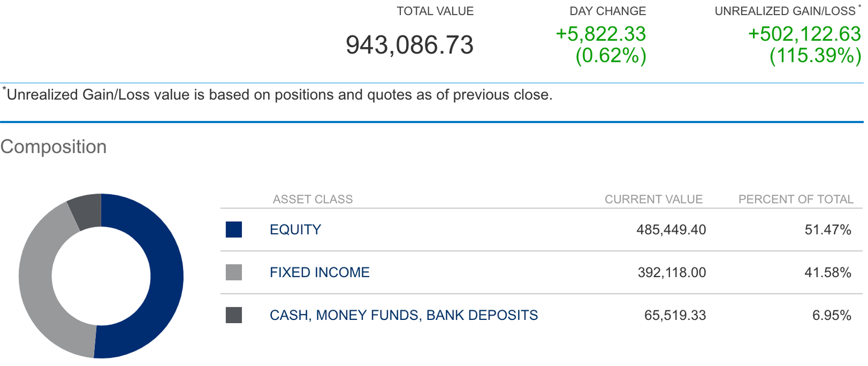Click the dark gray Cash legend swatch
Image resolution: width=868 pixels, height=366 pixels.
coord(234,315)
